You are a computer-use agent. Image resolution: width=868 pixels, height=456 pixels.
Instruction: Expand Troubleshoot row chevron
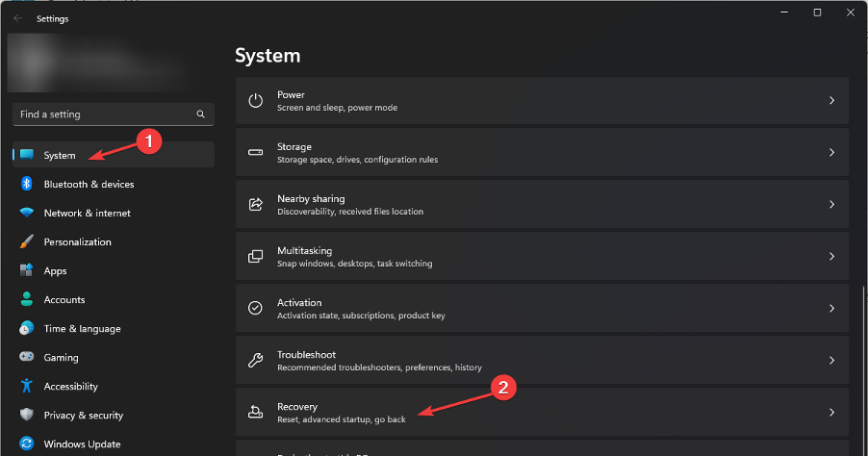pyautogui.click(x=831, y=360)
